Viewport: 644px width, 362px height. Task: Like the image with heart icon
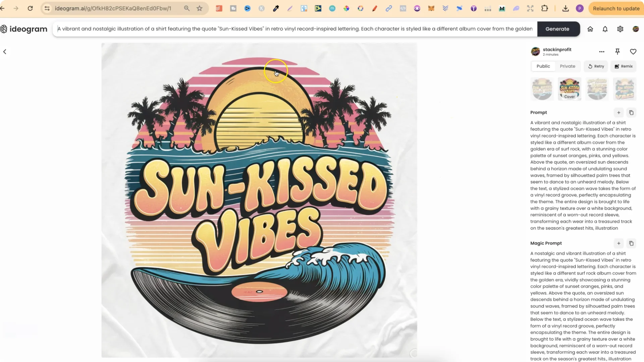pyautogui.click(x=633, y=52)
